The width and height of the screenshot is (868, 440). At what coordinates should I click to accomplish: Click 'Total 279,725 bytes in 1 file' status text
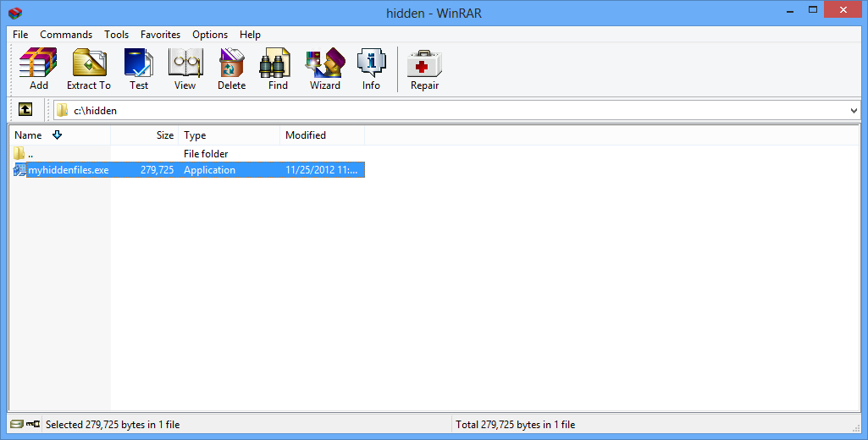point(516,425)
